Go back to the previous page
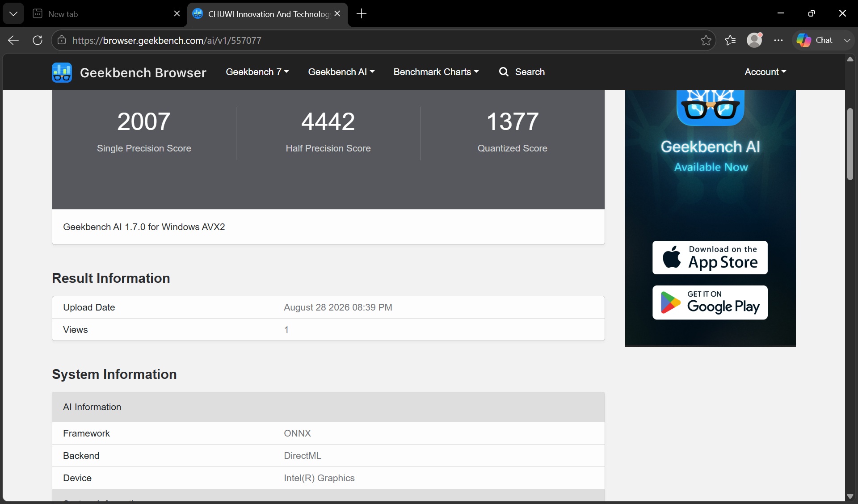858x504 pixels. [13, 40]
